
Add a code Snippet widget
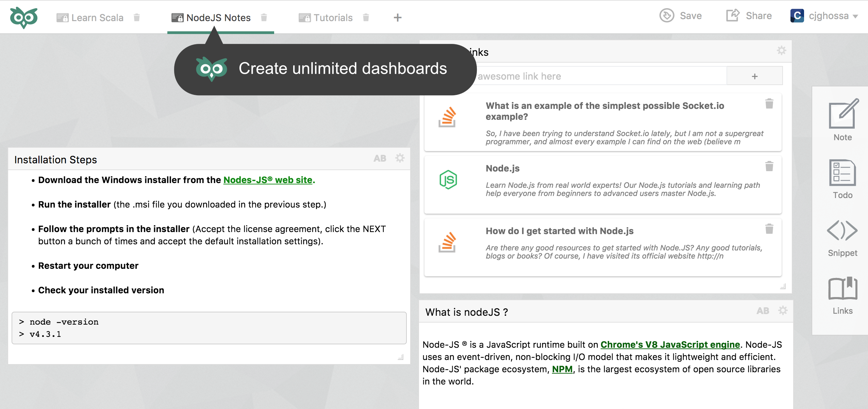tap(842, 238)
